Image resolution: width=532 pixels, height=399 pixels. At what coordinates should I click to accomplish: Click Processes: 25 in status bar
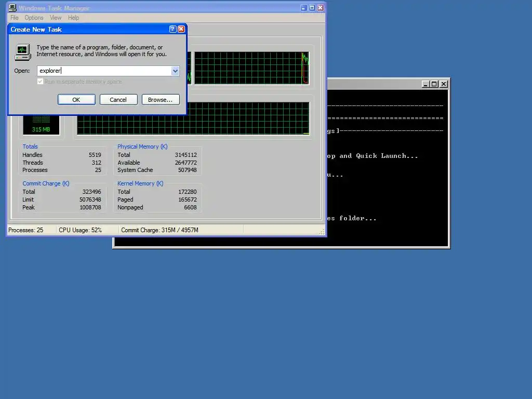tap(26, 230)
